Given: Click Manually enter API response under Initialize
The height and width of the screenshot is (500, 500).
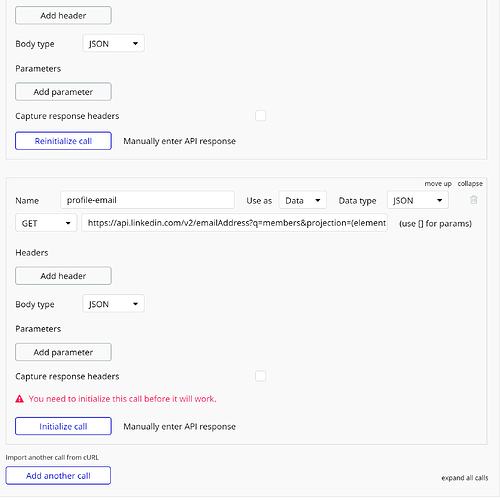Looking at the screenshot, I should click(x=179, y=427).
